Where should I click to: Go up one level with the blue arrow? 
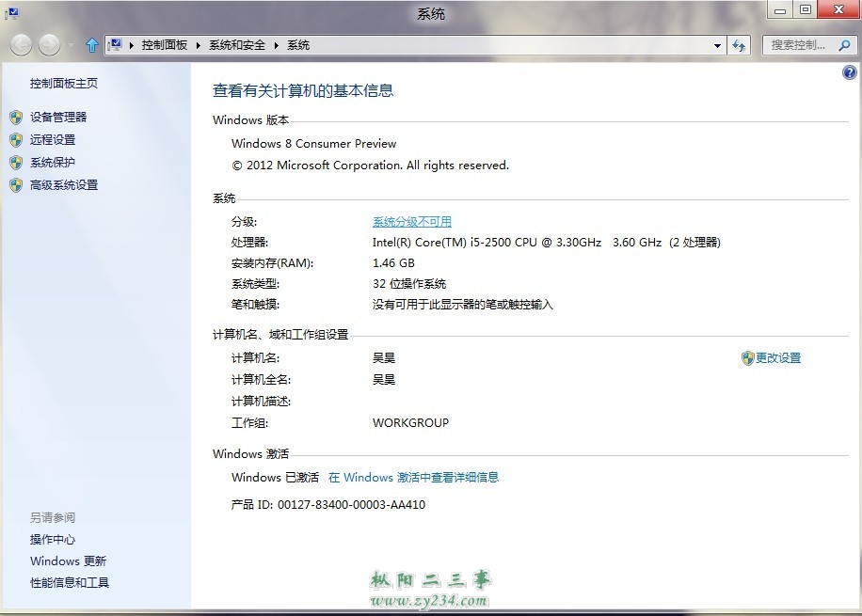[x=92, y=45]
